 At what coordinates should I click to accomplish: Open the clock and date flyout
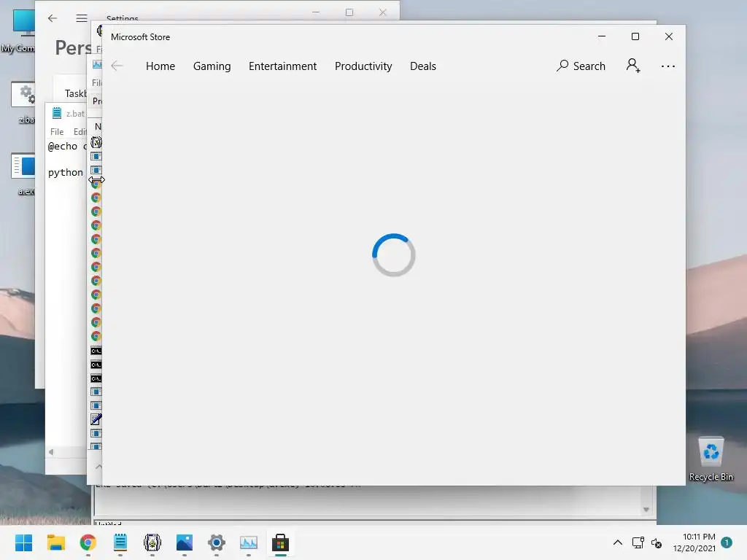(694, 542)
